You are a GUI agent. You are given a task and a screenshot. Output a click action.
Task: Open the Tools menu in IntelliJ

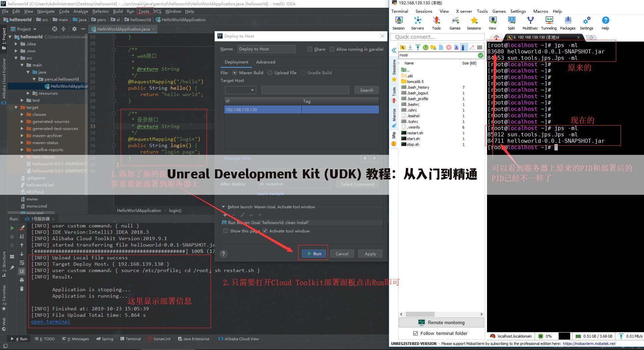point(144,11)
